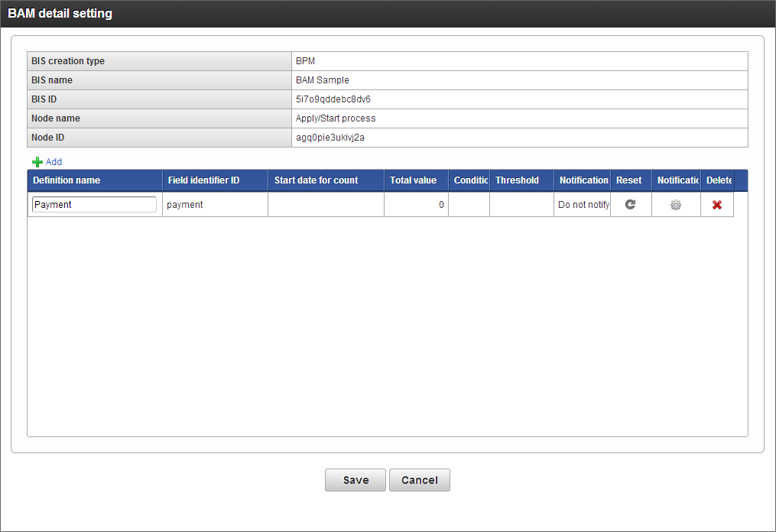Click the BIS ID value 5i7o9qddebc8dv6
The image size is (776, 532).
click(x=333, y=99)
